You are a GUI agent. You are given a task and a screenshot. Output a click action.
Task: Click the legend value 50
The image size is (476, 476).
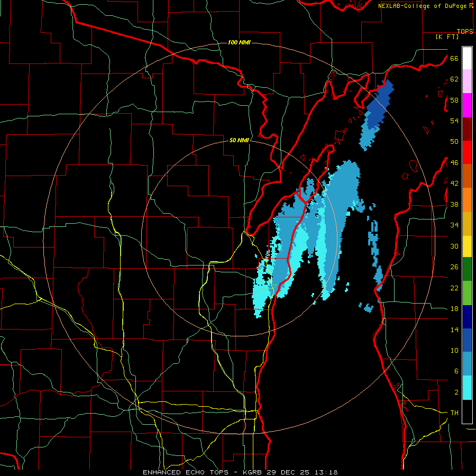click(x=454, y=142)
